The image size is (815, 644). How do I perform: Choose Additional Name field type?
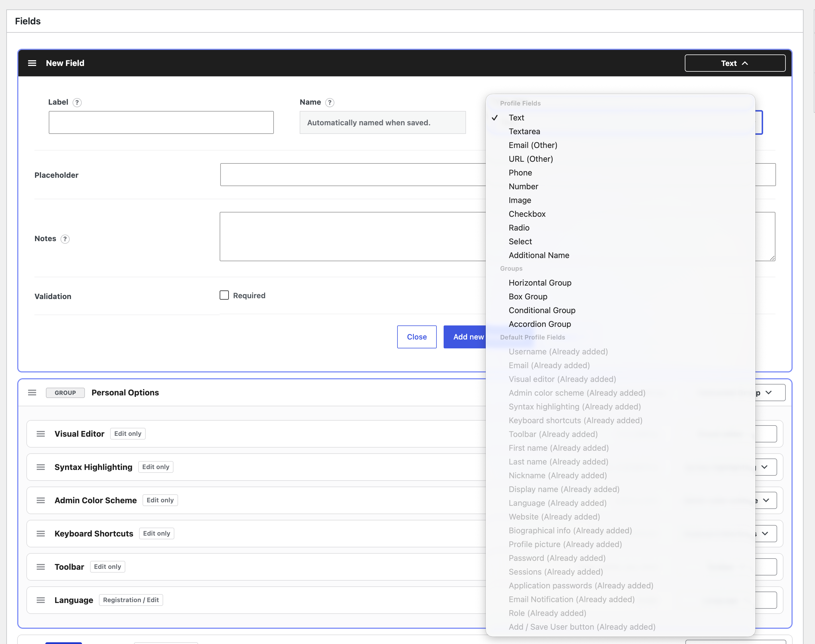point(620,255)
